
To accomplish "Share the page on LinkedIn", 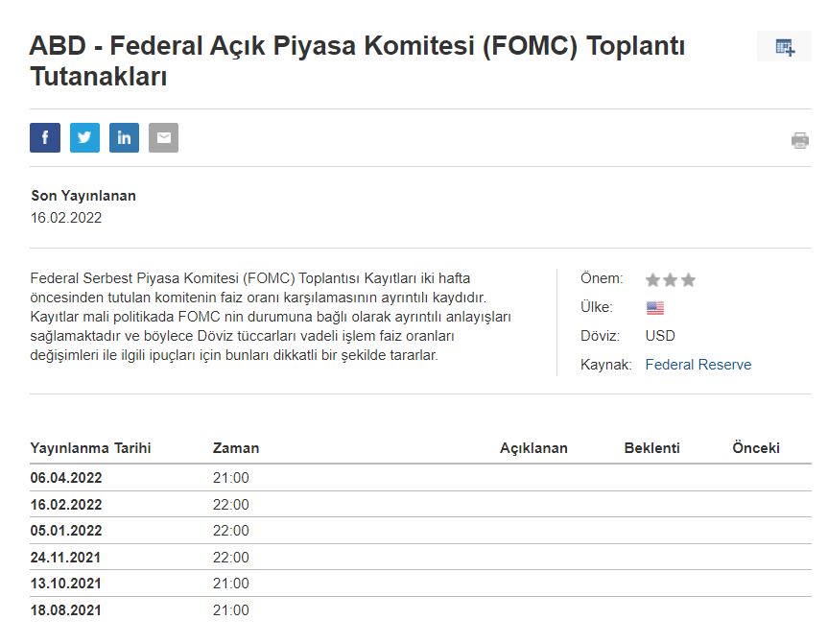I will tap(124, 138).
